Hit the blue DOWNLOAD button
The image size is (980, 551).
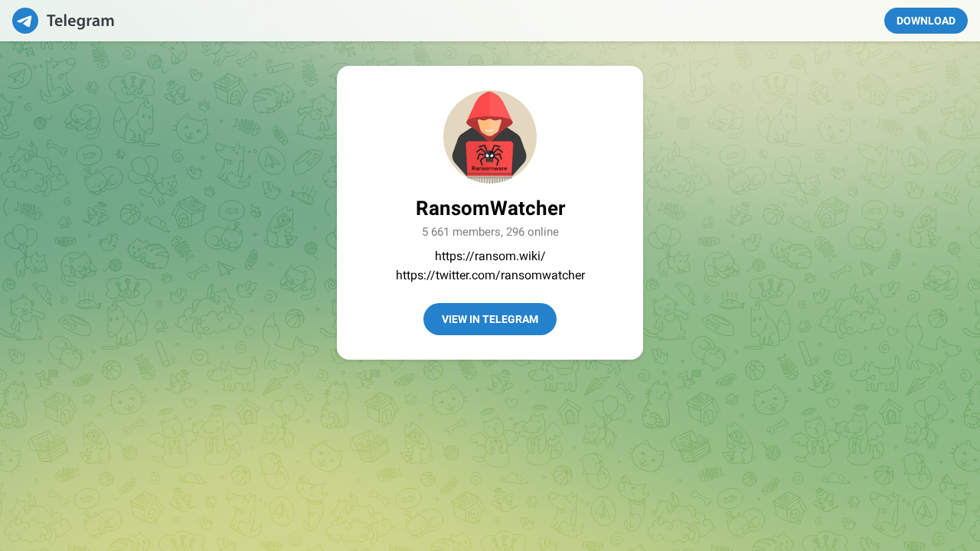[x=926, y=21]
